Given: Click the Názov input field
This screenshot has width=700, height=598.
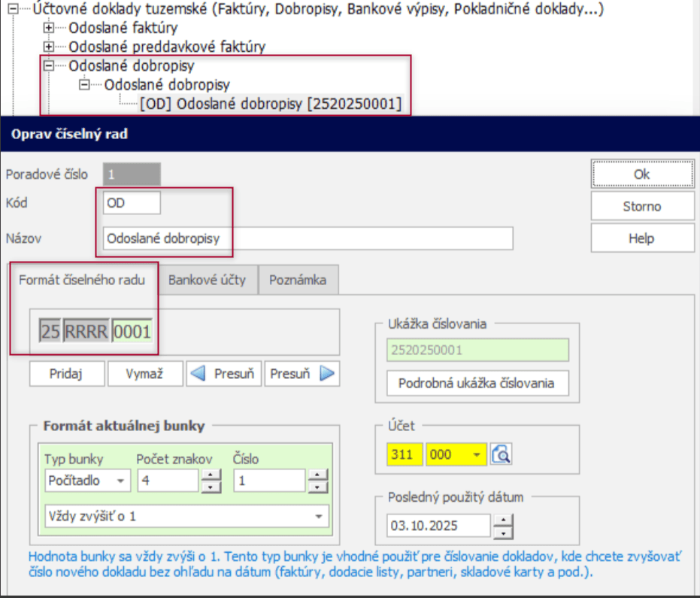Looking at the screenshot, I should click(x=308, y=238).
